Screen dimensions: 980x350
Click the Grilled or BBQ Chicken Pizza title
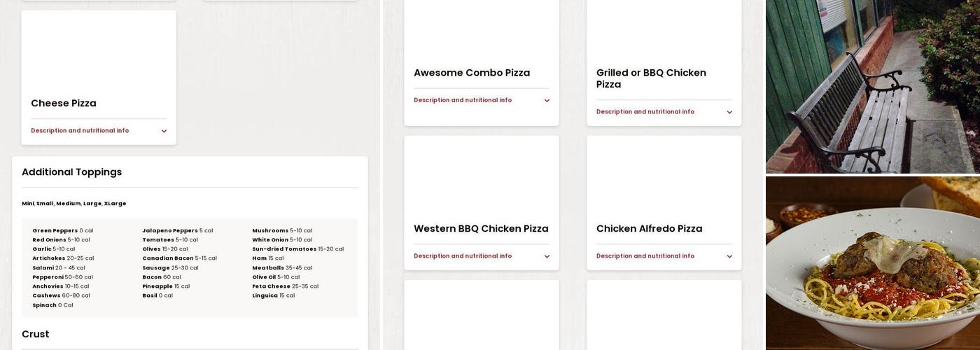651,78
